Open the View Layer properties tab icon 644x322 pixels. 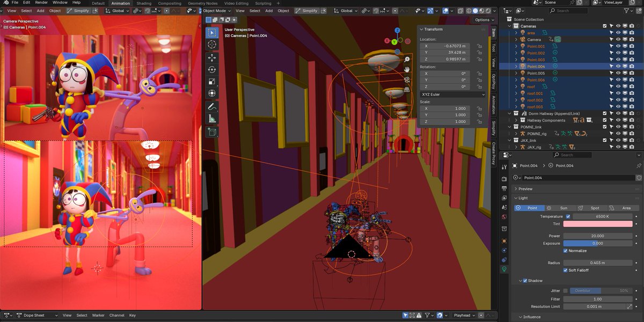[x=504, y=198]
